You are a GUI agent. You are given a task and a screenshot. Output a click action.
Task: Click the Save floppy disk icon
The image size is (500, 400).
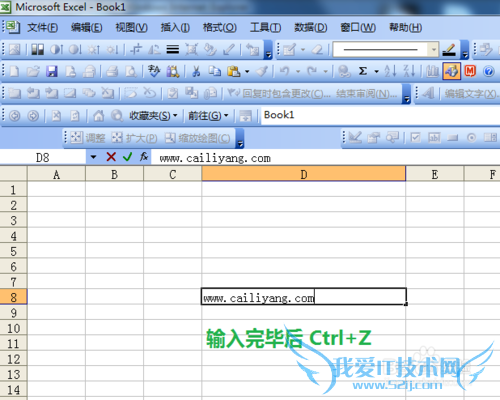click(x=52, y=71)
